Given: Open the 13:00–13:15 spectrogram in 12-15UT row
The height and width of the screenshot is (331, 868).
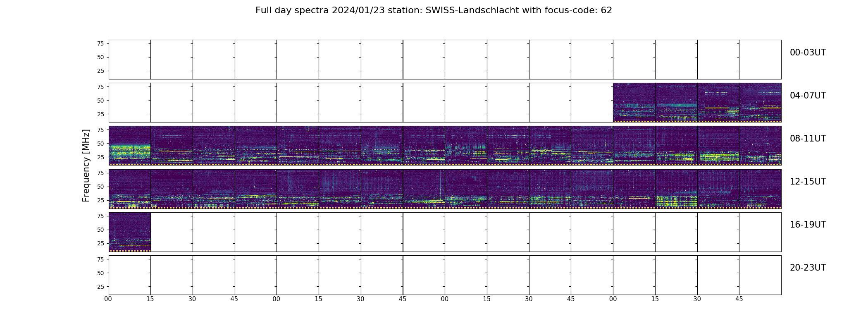Looking at the screenshot, I should click(x=298, y=189).
